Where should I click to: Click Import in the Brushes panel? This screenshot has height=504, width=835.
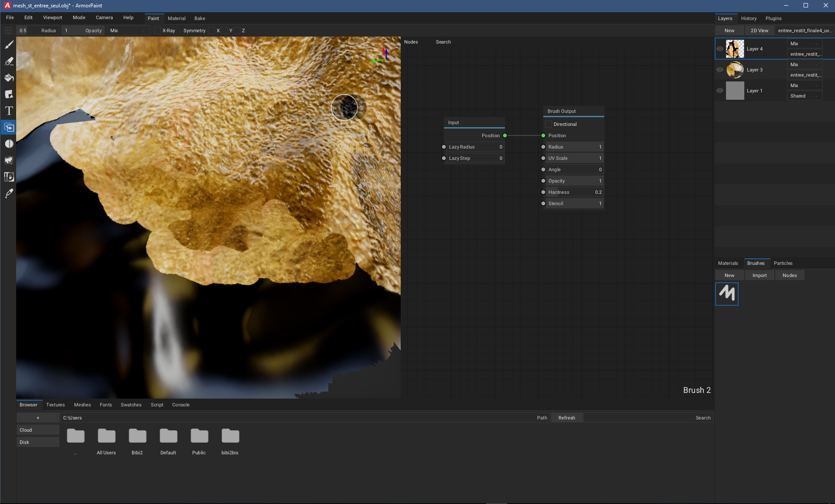tap(760, 275)
